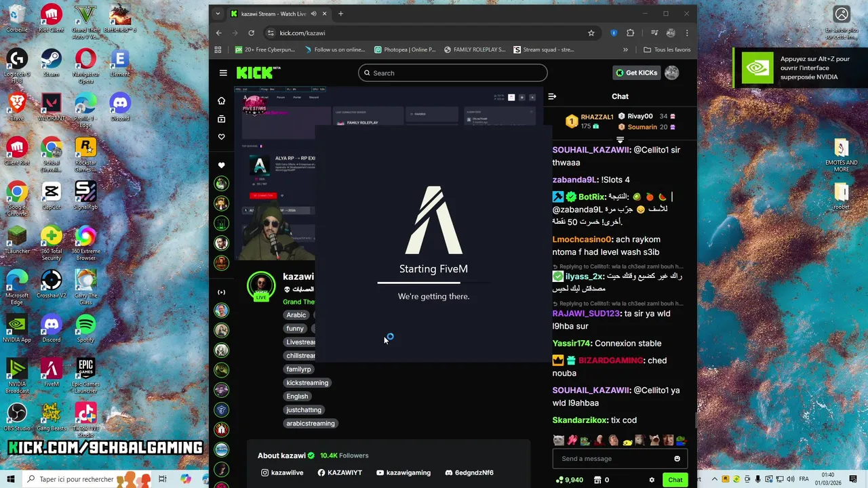Select the familyrp stream tag
Image resolution: width=868 pixels, height=488 pixels.
[x=298, y=369]
